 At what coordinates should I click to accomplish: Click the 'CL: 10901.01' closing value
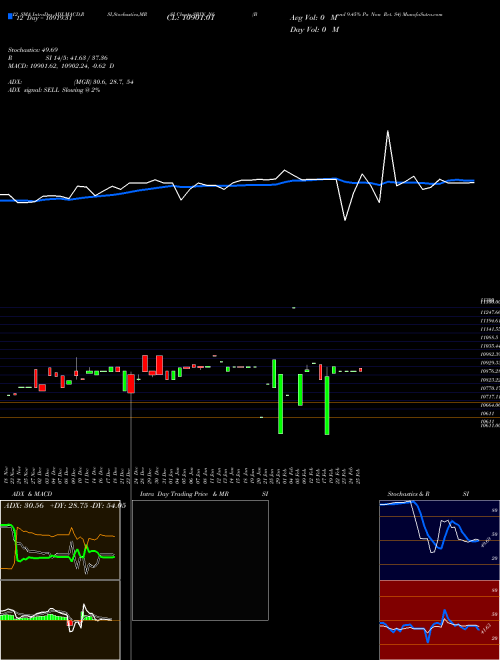click(x=191, y=18)
